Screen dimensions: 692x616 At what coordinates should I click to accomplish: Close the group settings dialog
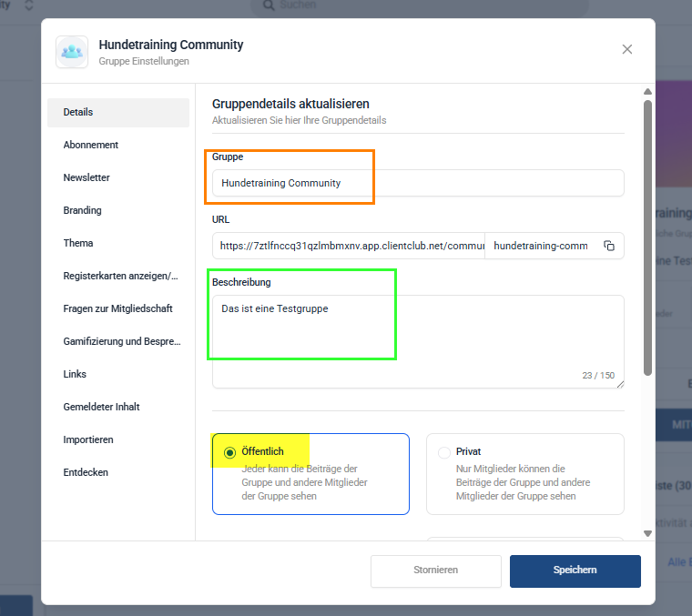click(x=626, y=49)
